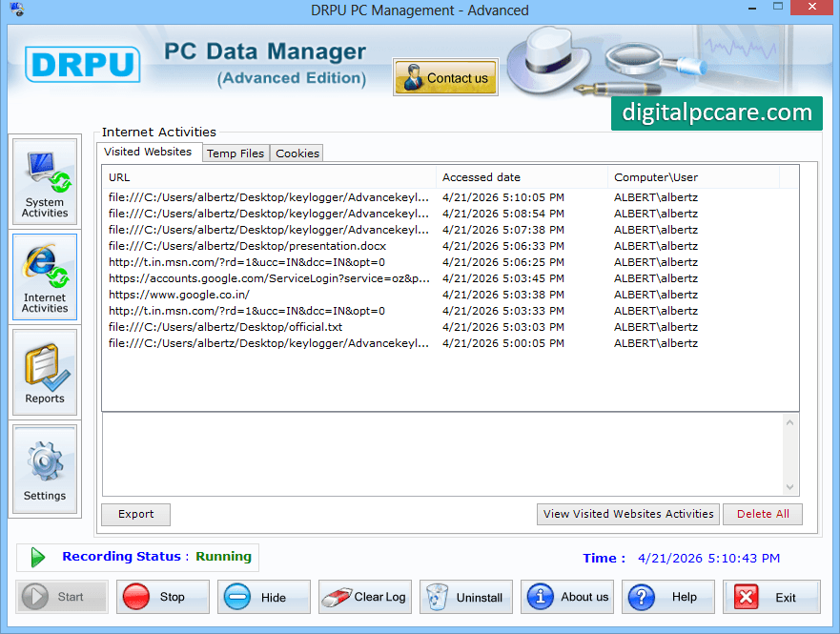Click inside the empty details text box
This screenshot has width=840, height=634.
(442, 455)
